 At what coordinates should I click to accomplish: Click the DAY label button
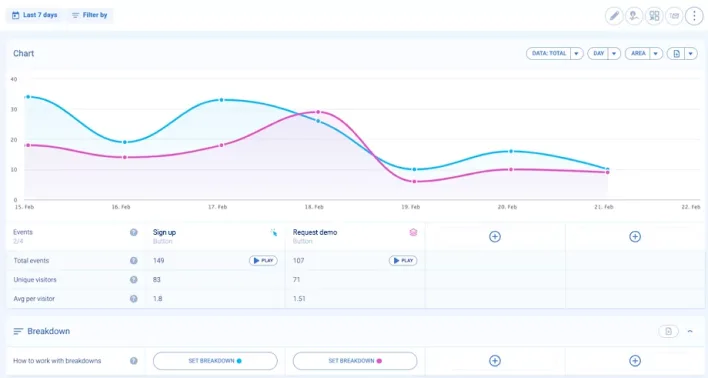pyautogui.click(x=598, y=54)
